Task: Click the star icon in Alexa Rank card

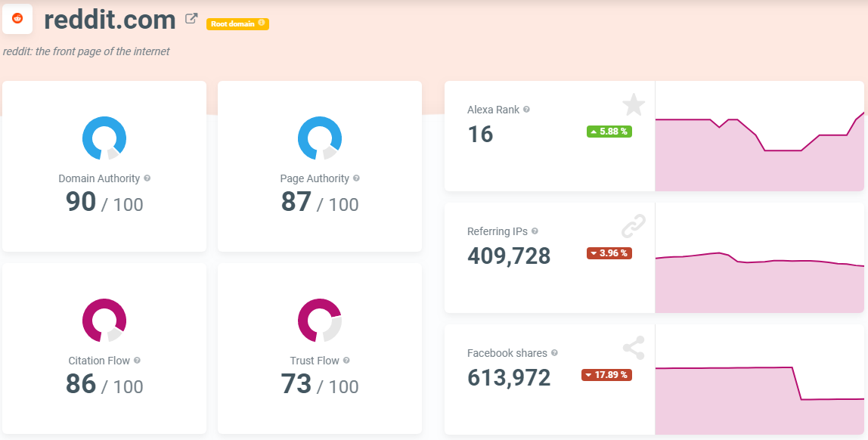Action: tap(633, 105)
